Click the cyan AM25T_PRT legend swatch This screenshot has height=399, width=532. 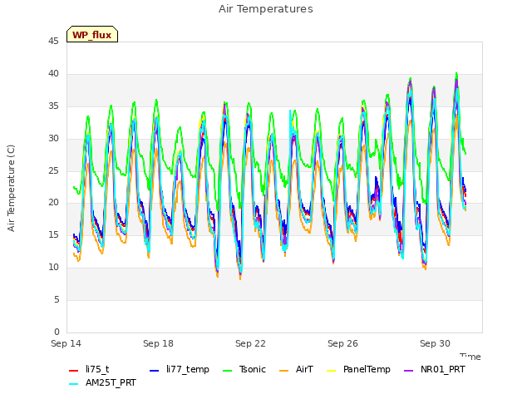(74, 384)
